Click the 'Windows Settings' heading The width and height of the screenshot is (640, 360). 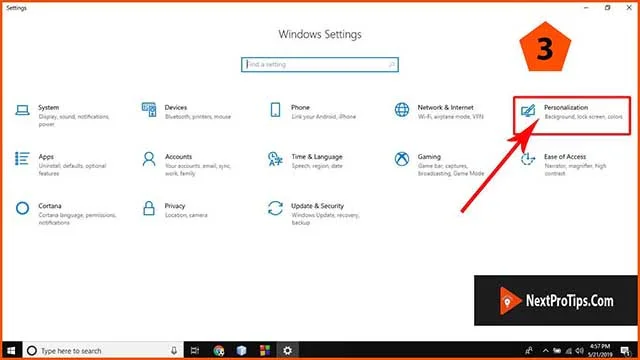click(x=320, y=34)
